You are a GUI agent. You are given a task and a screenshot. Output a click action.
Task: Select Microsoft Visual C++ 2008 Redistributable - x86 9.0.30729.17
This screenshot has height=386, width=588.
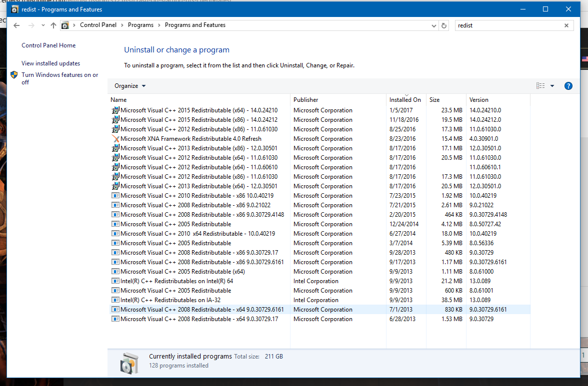pos(320,252)
